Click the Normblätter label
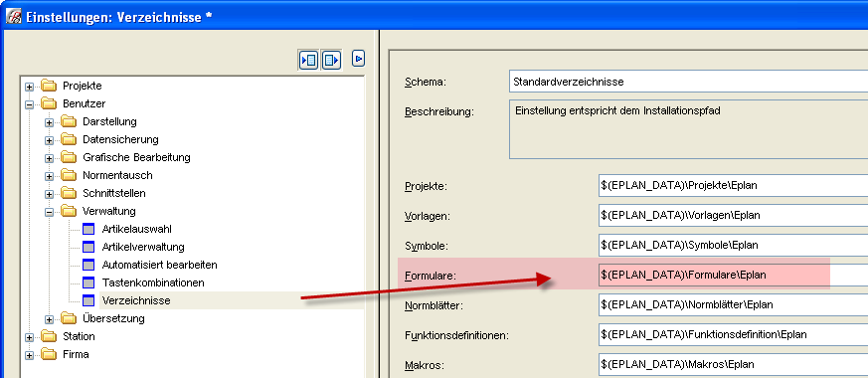868x378 pixels. pyautogui.click(x=433, y=305)
